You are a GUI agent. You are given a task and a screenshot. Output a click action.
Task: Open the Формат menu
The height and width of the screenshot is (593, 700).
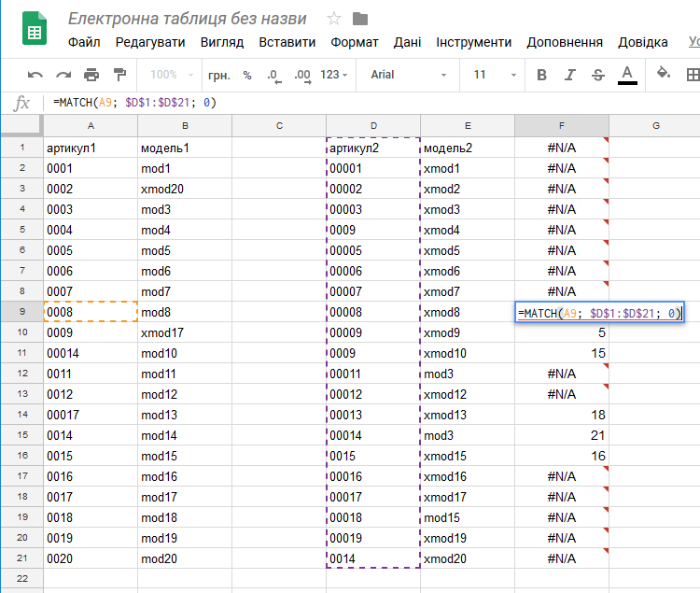tap(355, 42)
